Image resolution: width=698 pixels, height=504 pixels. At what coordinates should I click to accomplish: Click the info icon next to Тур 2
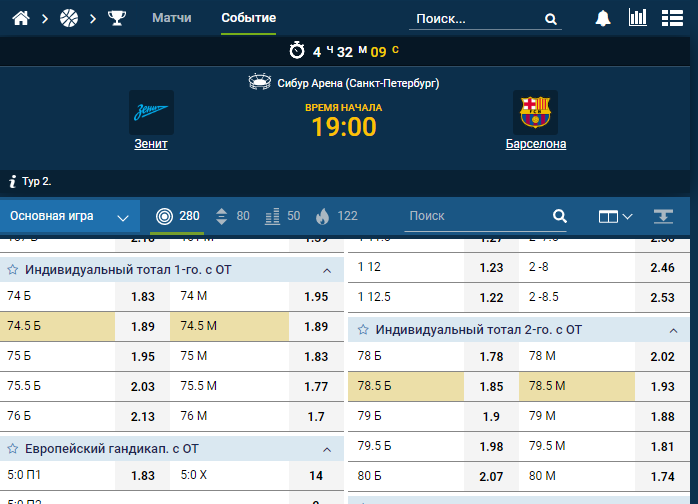coord(12,181)
